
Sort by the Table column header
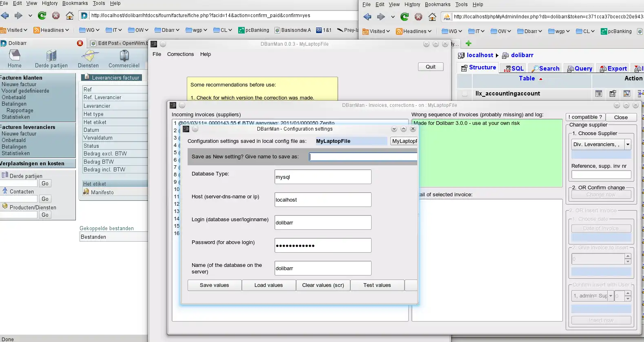[527, 78]
